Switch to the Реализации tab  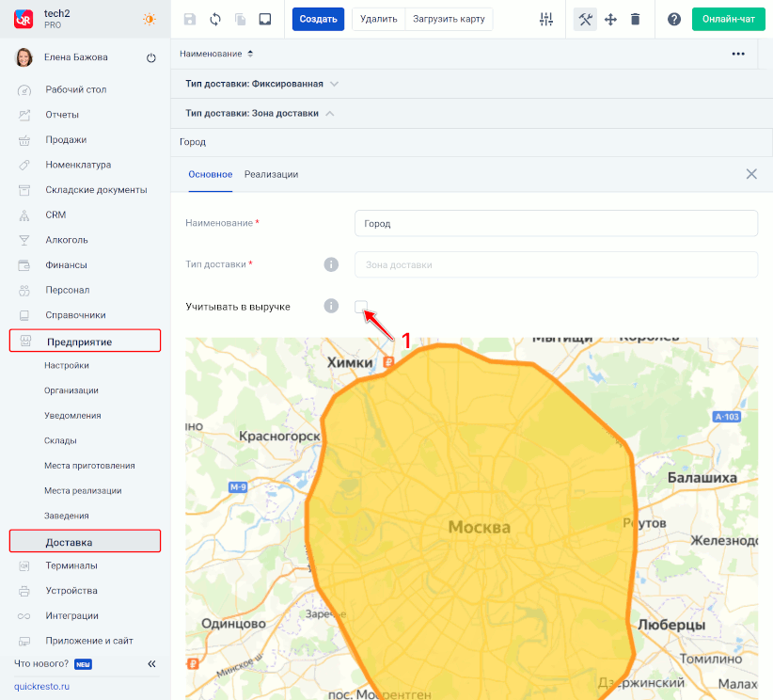coord(271,174)
